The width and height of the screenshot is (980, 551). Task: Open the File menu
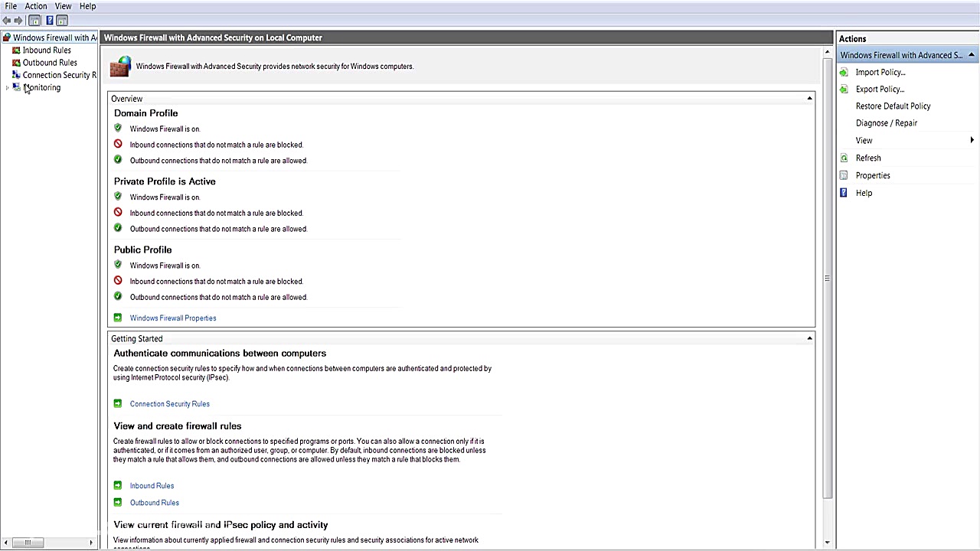point(11,6)
